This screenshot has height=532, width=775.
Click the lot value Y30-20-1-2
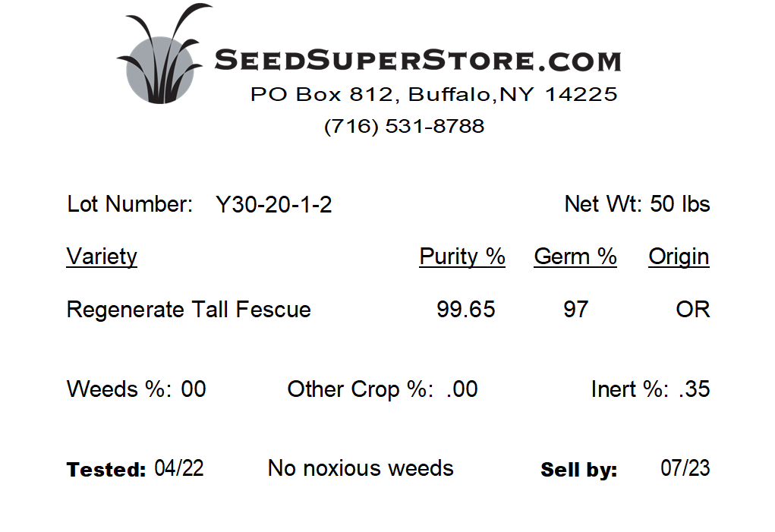(x=274, y=204)
